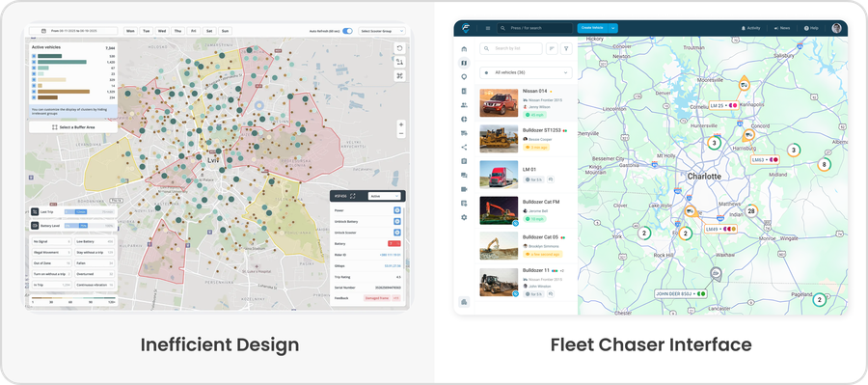This screenshot has width=868, height=385.
Task: Open the home icon in Fleet Chaser sidebar
Action: (x=464, y=49)
